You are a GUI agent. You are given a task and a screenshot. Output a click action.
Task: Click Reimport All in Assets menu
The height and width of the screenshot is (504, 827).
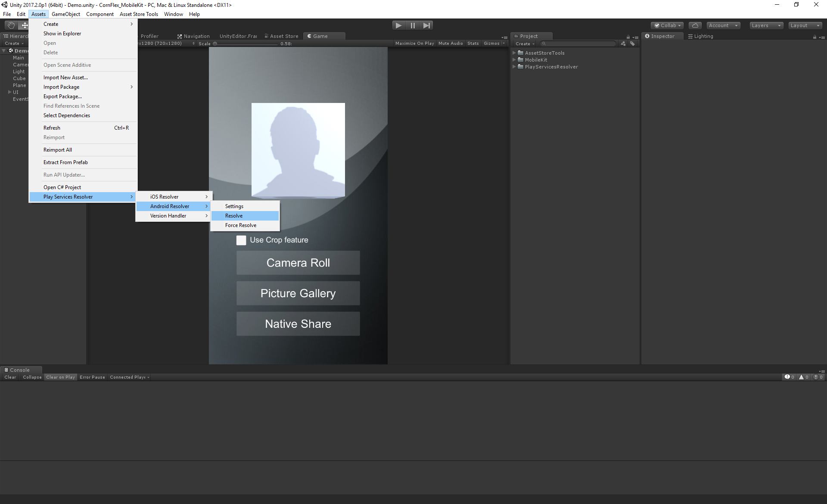click(83, 150)
